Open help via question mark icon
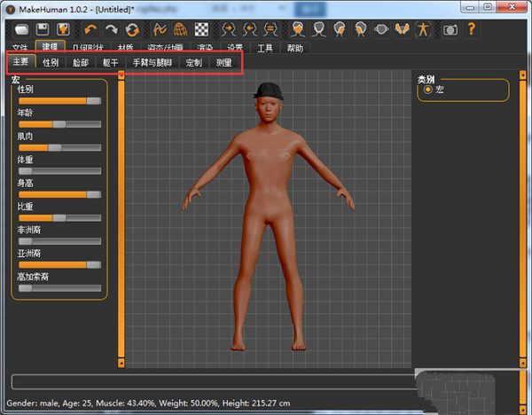532x415 pixels. (x=472, y=28)
